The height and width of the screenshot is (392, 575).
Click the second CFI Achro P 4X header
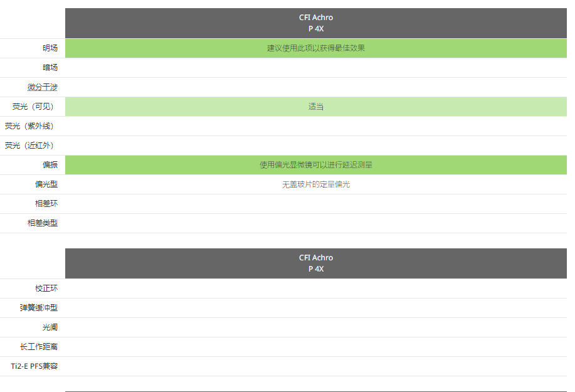pyautogui.click(x=316, y=263)
